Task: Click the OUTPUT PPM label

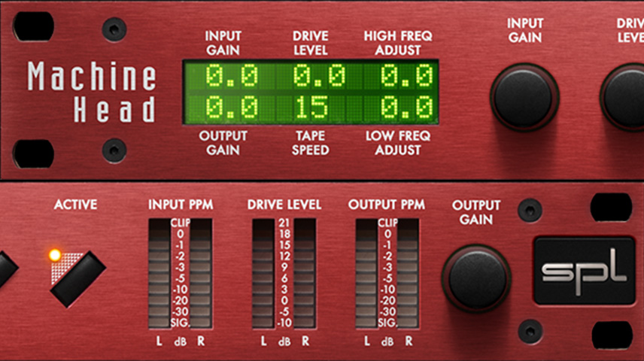Action: (x=387, y=205)
